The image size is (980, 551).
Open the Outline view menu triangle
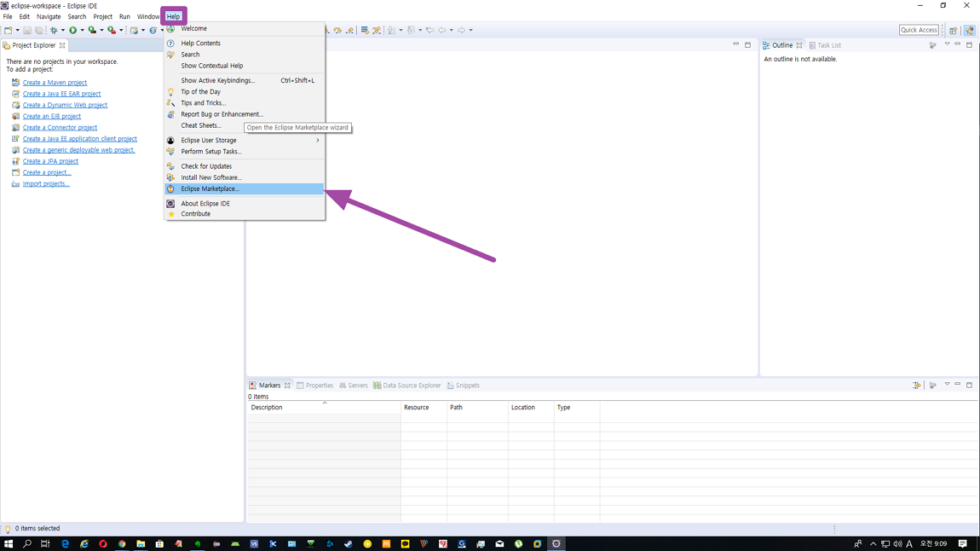pyautogui.click(x=947, y=44)
